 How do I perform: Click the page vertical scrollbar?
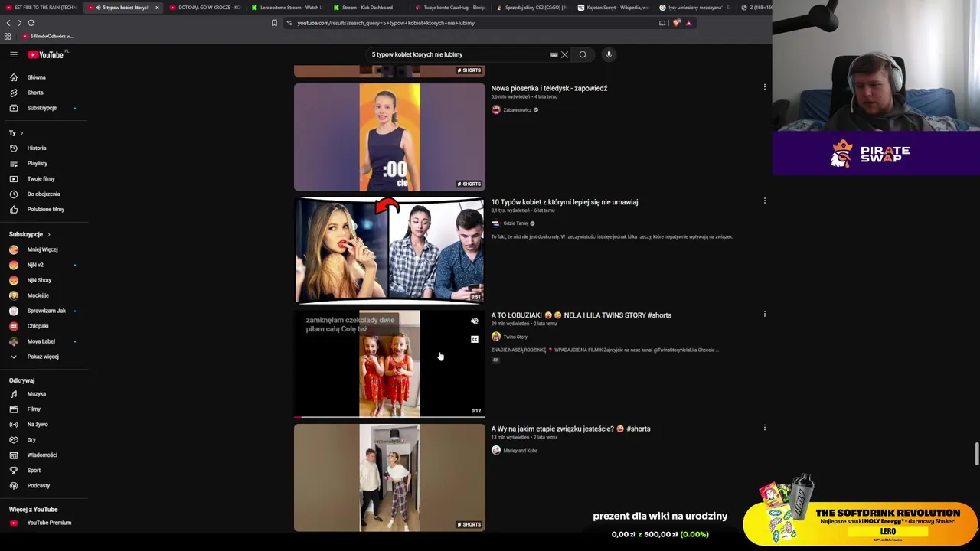976,453
